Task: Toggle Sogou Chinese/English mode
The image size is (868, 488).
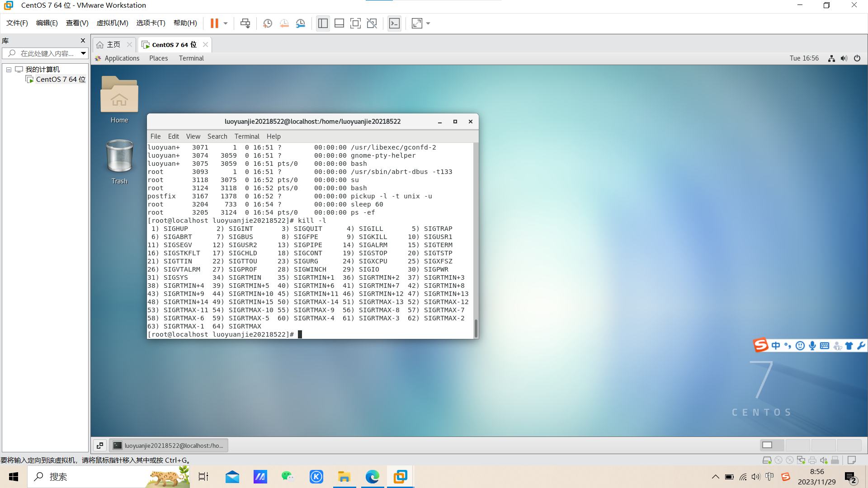Action: [776, 346]
